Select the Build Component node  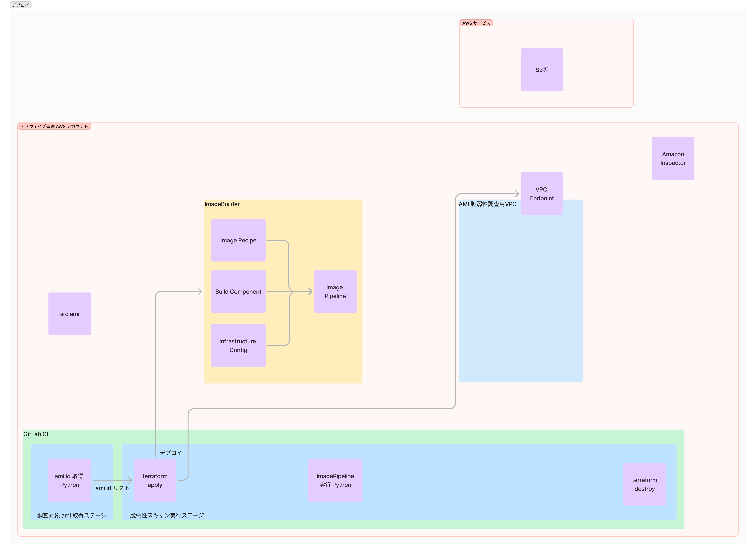(238, 291)
